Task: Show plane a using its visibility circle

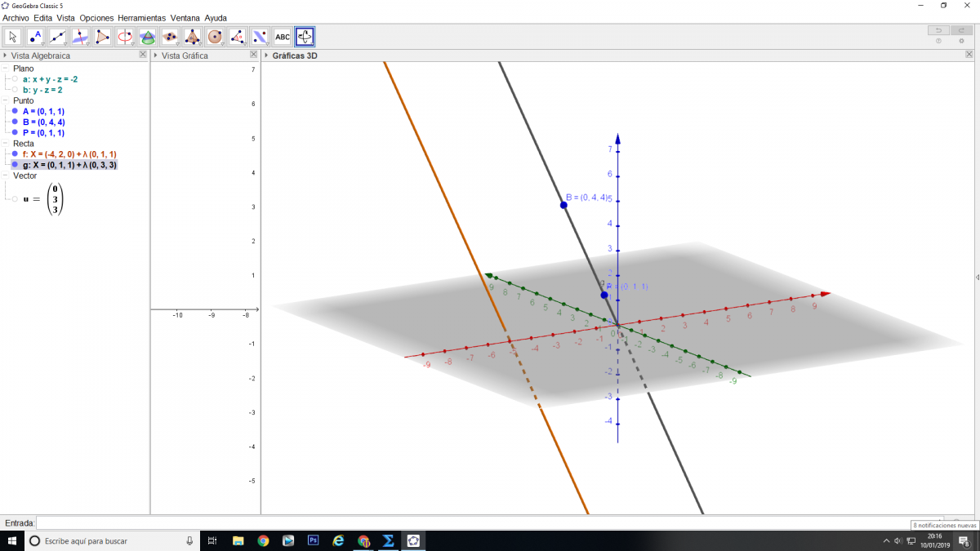Action: pyautogui.click(x=15, y=79)
